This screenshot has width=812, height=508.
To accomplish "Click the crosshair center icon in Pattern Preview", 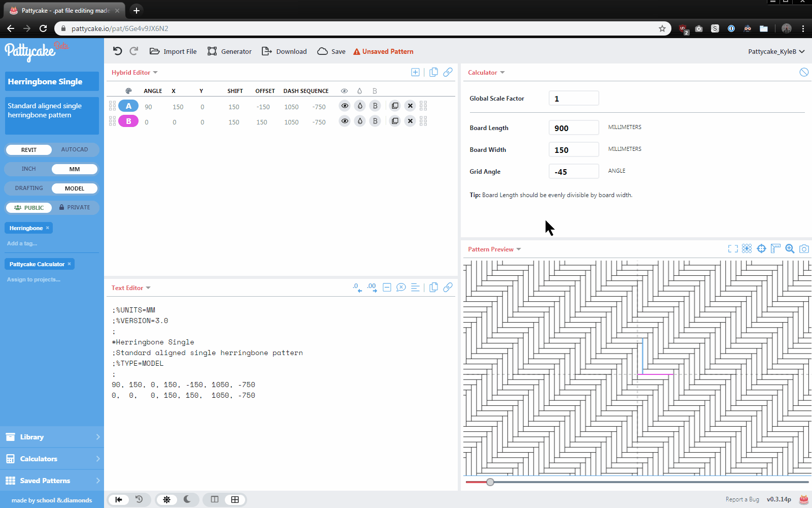I will pos(761,249).
